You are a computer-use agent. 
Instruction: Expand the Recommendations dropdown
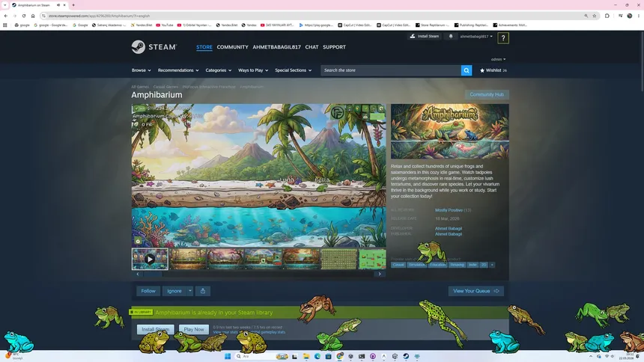point(178,70)
